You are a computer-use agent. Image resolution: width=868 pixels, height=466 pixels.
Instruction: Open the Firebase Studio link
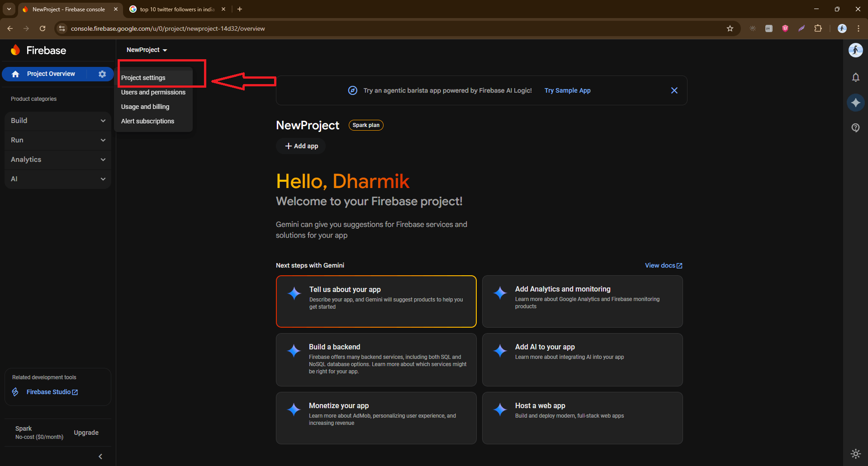pos(52,392)
